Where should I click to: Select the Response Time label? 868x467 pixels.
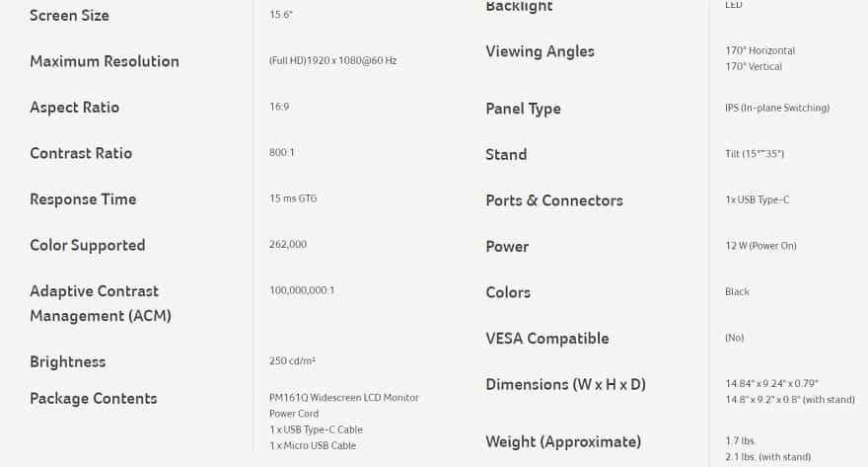[x=83, y=199]
